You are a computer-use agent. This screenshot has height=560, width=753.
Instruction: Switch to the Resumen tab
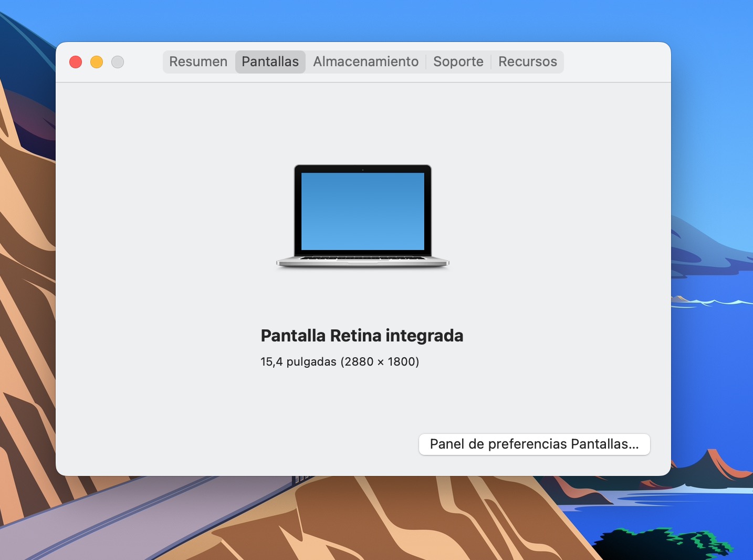pos(198,62)
